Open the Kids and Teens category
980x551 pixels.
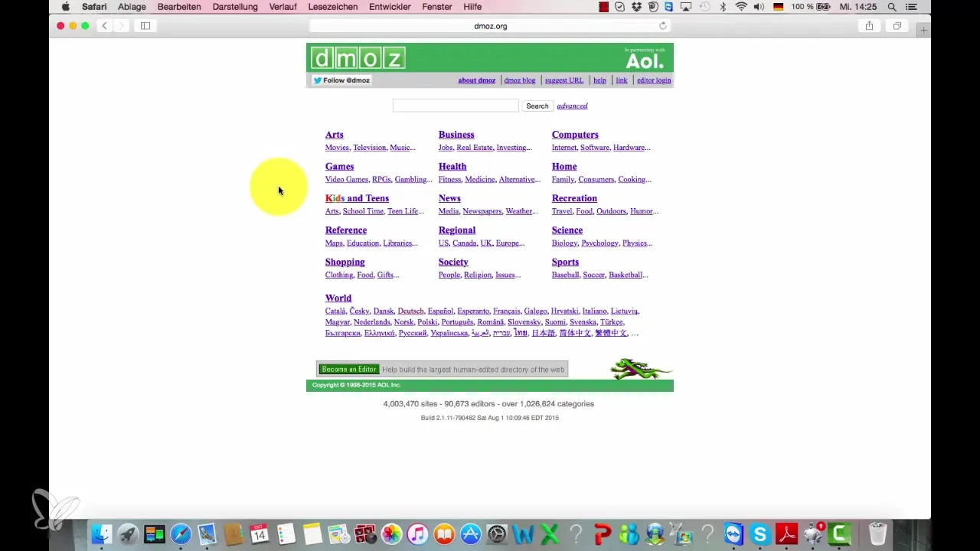click(357, 198)
